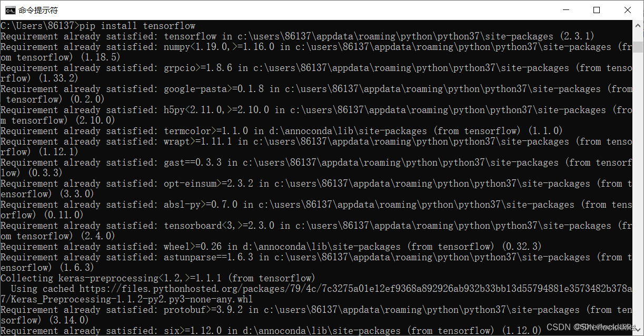Maximize the Command Prompt window
The width and height of the screenshot is (644, 336).
tap(597, 10)
